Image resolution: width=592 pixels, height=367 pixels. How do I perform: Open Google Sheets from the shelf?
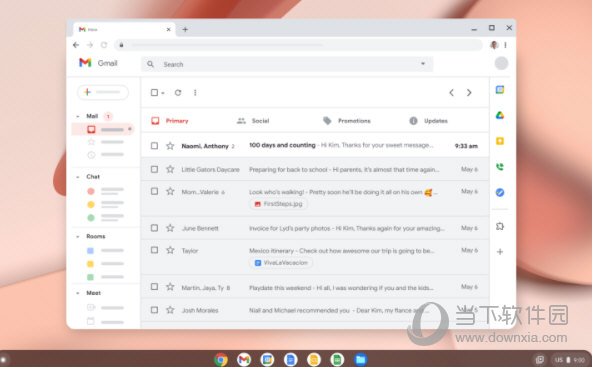click(337, 359)
